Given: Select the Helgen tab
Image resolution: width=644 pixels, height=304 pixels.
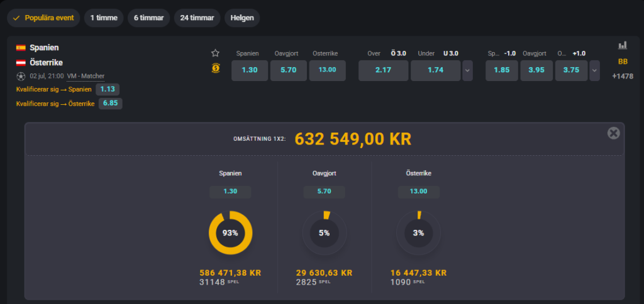Looking at the screenshot, I should pyautogui.click(x=242, y=18).
